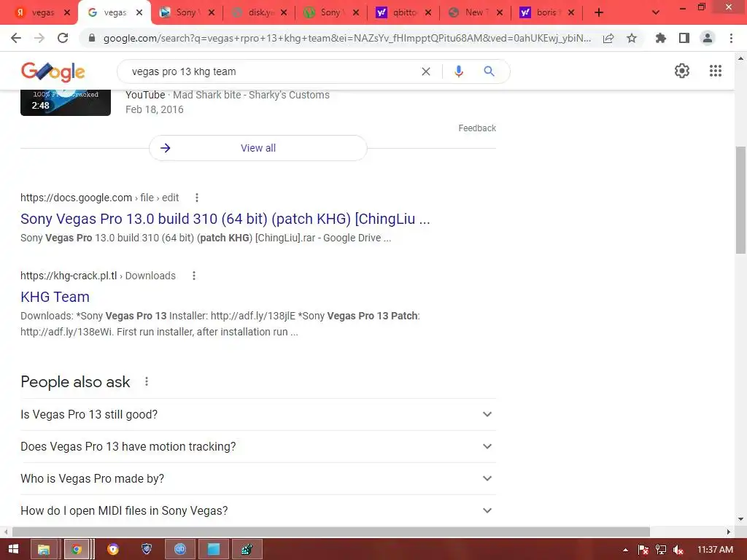Show hidden system tray icons

[x=625, y=550]
